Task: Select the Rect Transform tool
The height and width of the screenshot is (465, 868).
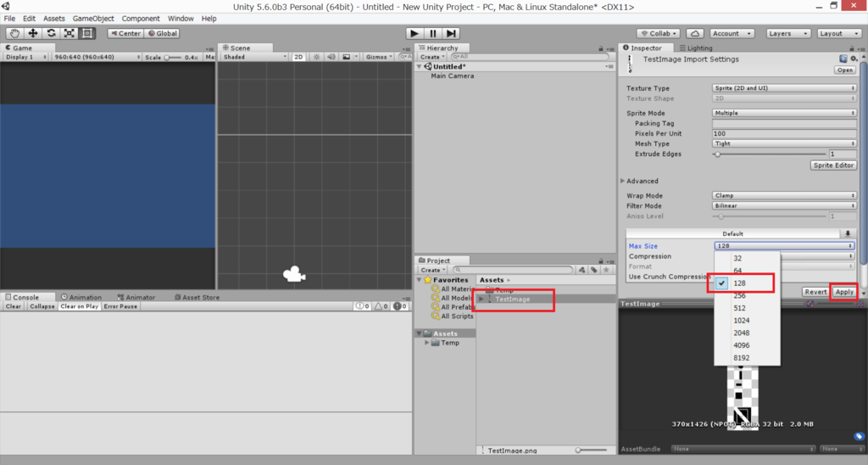Action: coord(87,33)
